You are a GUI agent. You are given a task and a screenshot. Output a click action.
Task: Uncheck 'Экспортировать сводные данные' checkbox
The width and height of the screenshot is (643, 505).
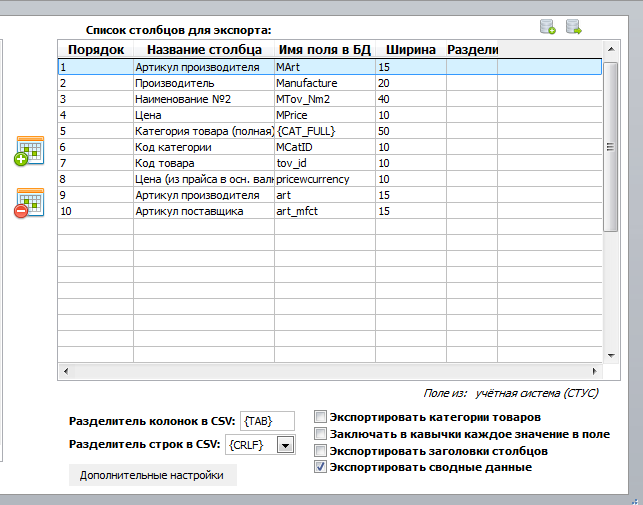(320, 467)
